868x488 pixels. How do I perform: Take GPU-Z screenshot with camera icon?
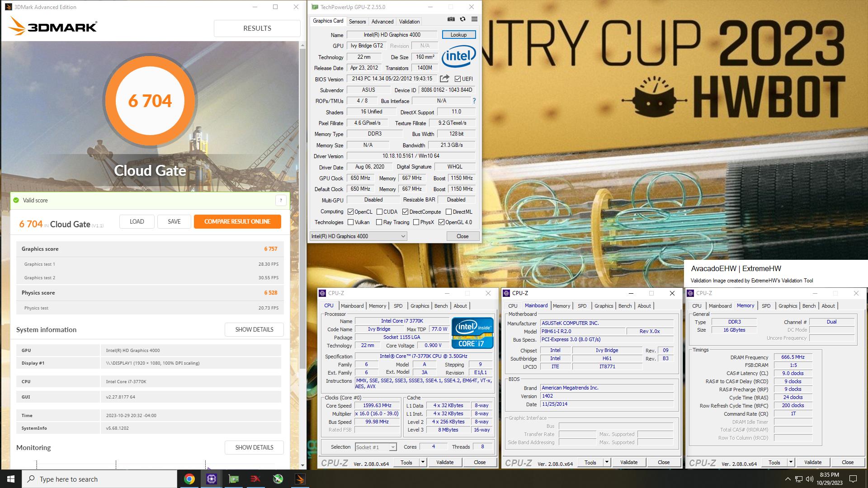pyautogui.click(x=451, y=19)
